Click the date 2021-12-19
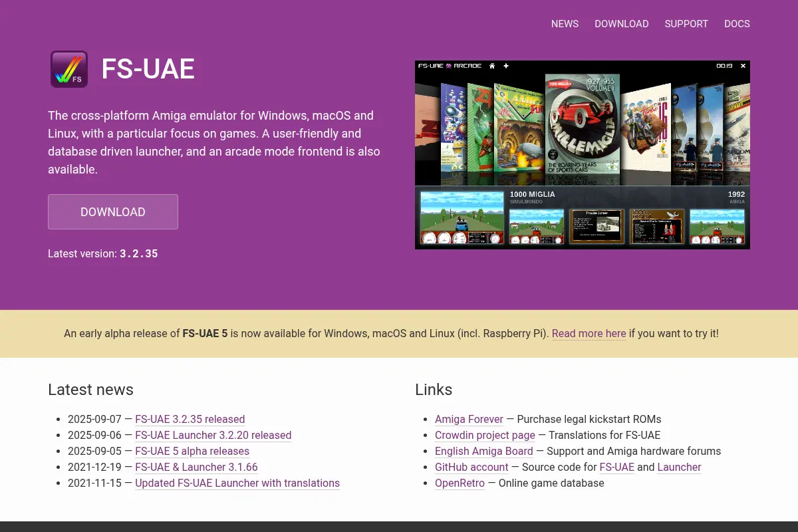 (94, 467)
